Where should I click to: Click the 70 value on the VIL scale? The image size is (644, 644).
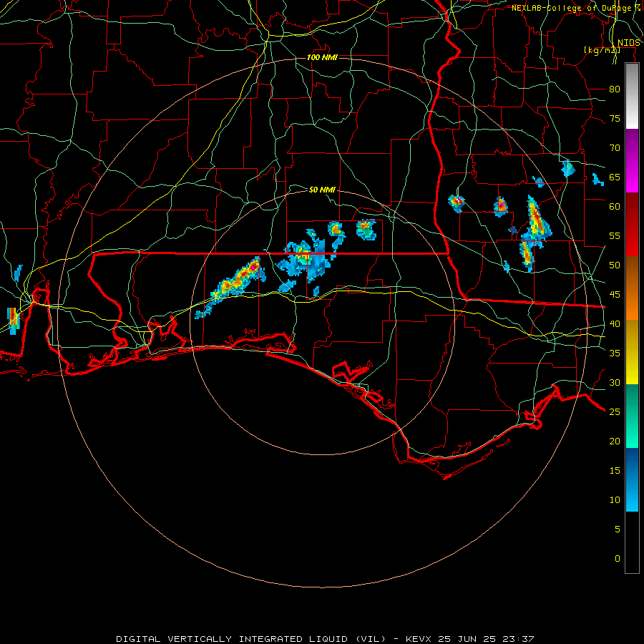(x=615, y=148)
